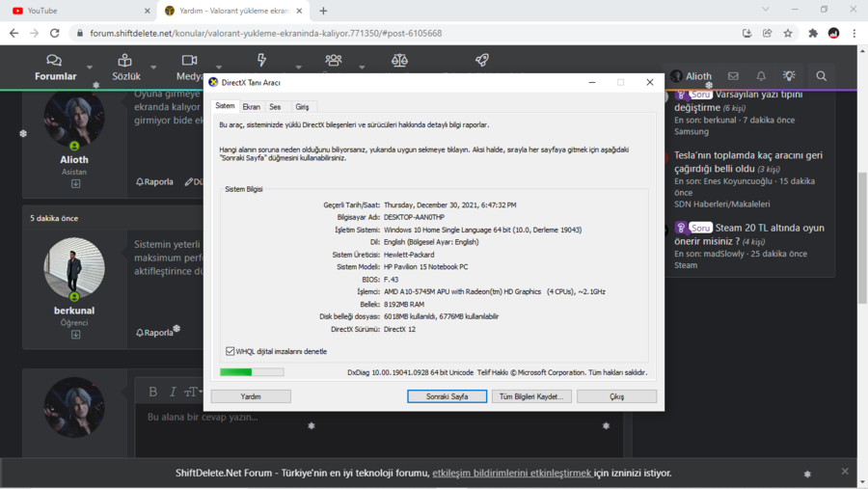Open the forum search icon
868x489 pixels.
821,76
